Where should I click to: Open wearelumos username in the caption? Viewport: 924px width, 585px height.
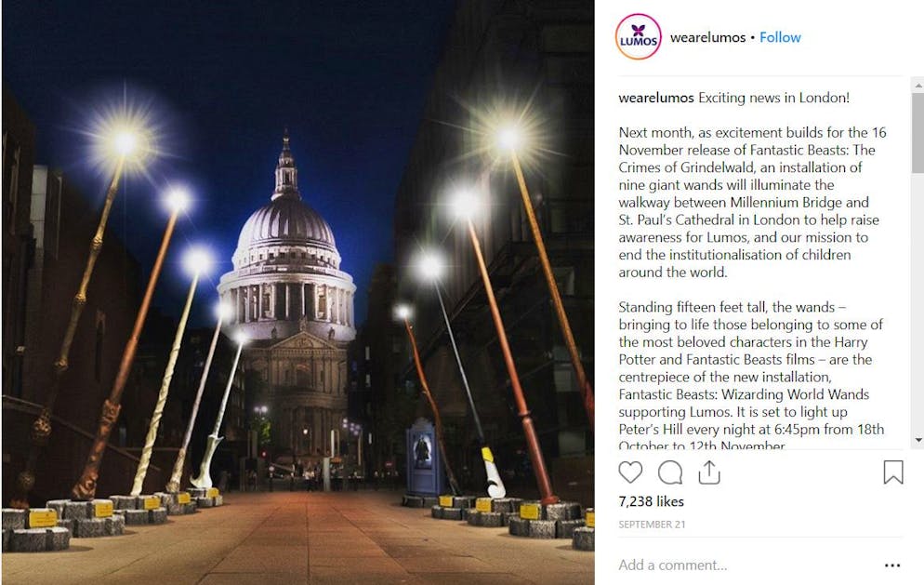pos(656,98)
